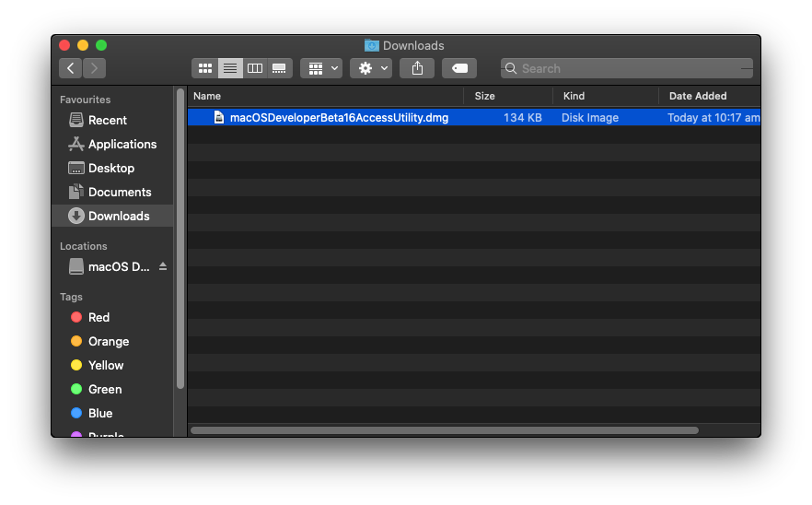Go back with the back arrow button
This screenshot has width=812, height=505.
point(71,68)
